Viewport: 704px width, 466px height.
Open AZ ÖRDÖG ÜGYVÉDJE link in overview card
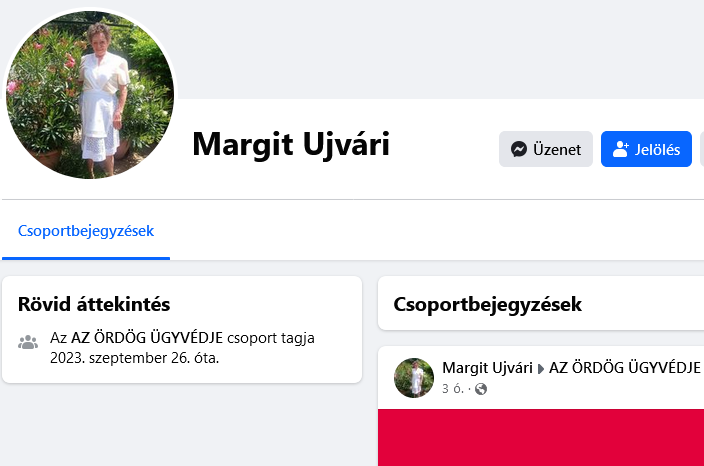pyautogui.click(x=147, y=338)
